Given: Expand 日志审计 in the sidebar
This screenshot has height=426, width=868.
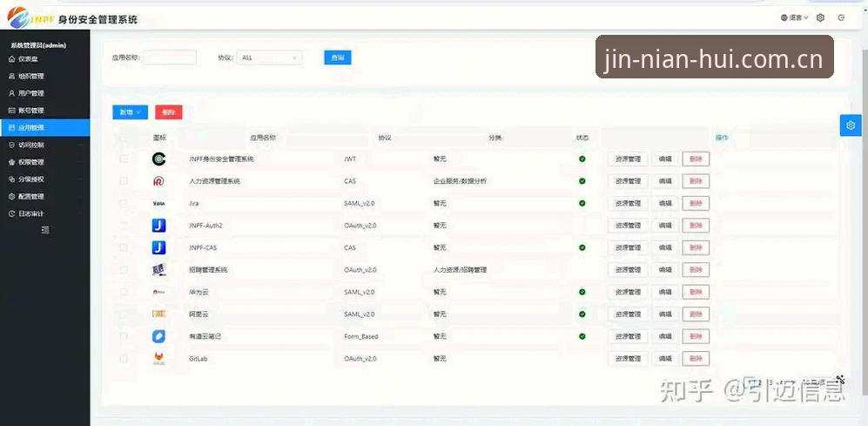Looking at the screenshot, I should [45, 213].
